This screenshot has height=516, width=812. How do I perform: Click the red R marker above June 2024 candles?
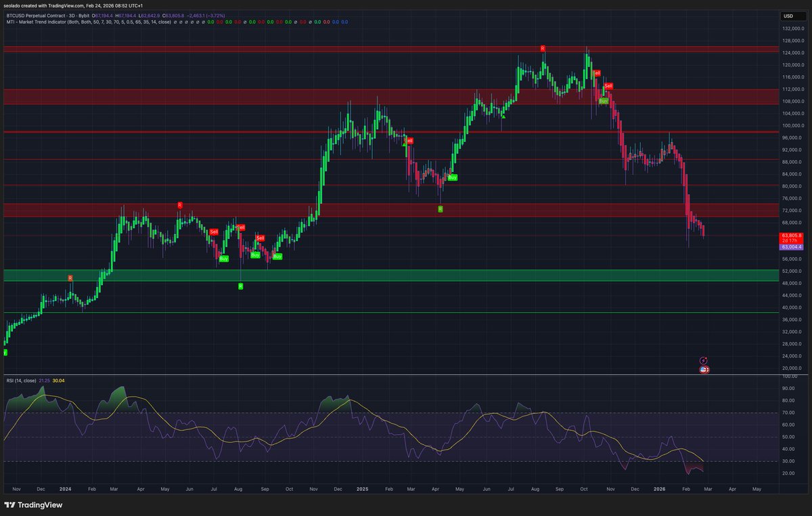click(180, 205)
